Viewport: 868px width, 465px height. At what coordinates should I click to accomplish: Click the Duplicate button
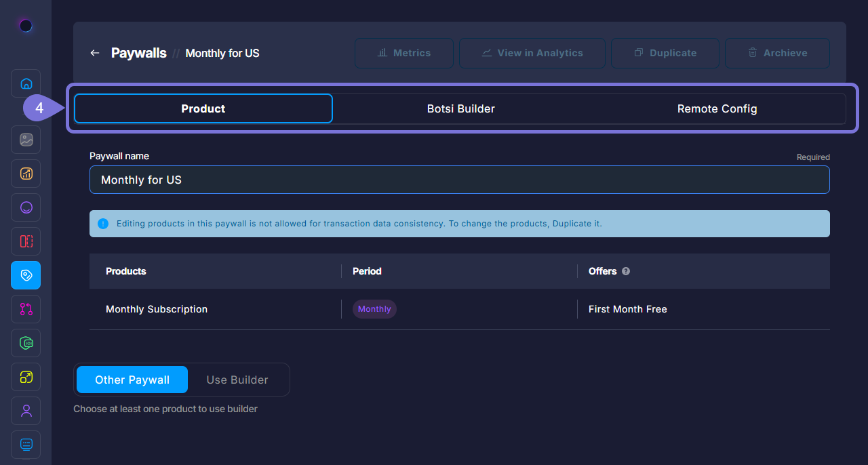(665, 53)
